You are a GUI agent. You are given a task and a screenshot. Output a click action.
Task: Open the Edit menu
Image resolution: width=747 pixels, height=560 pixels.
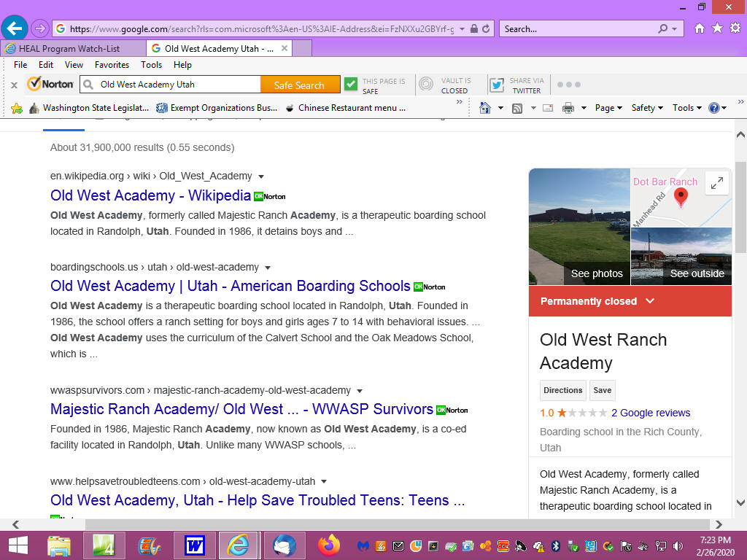click(46, 65)
